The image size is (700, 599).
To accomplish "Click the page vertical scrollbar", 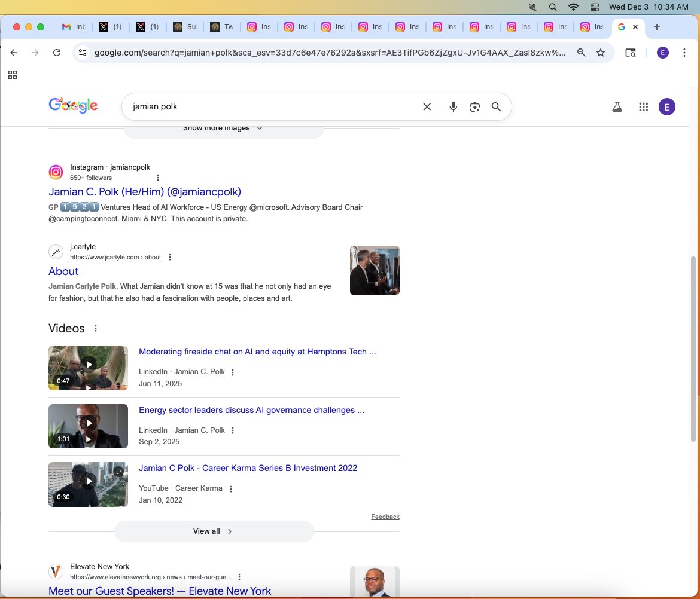I will 693,349.
